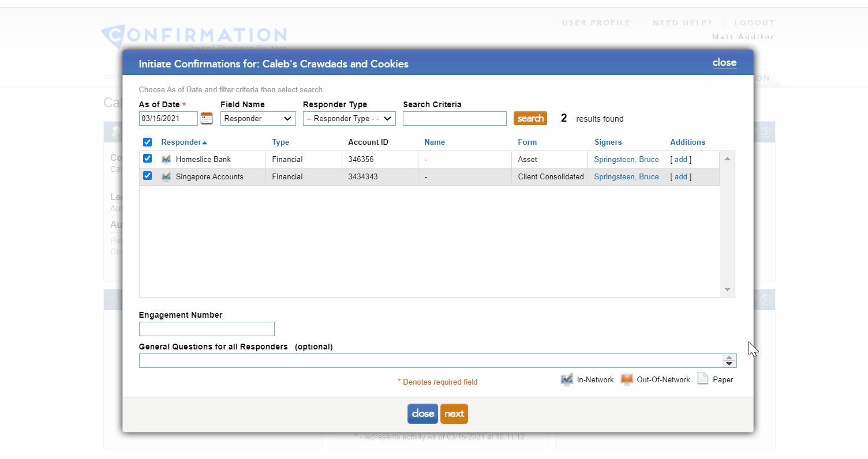This screenshot has height=459, width=868.
Task: Uncheck the Singapore Accounts row checkbox
Action: (148, 176)
